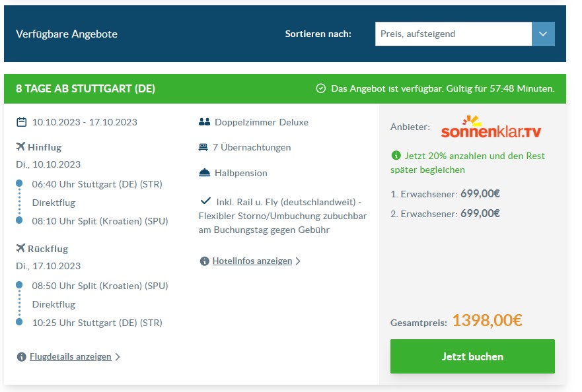Viewport: 582px width, 392px height.
Task: Click the green info icon for 20% anzahlen
Action: pos(396,155)
